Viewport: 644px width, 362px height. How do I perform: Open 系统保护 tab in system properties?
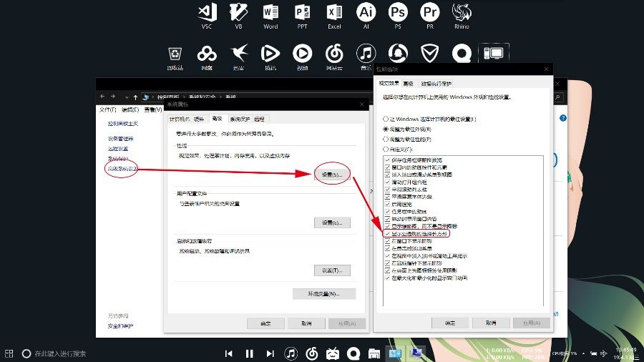(240, 119)
